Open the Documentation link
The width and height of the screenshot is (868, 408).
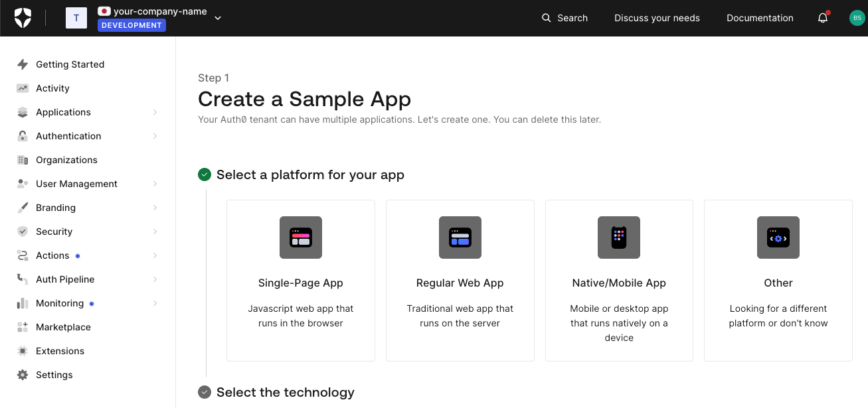(760, 18)
